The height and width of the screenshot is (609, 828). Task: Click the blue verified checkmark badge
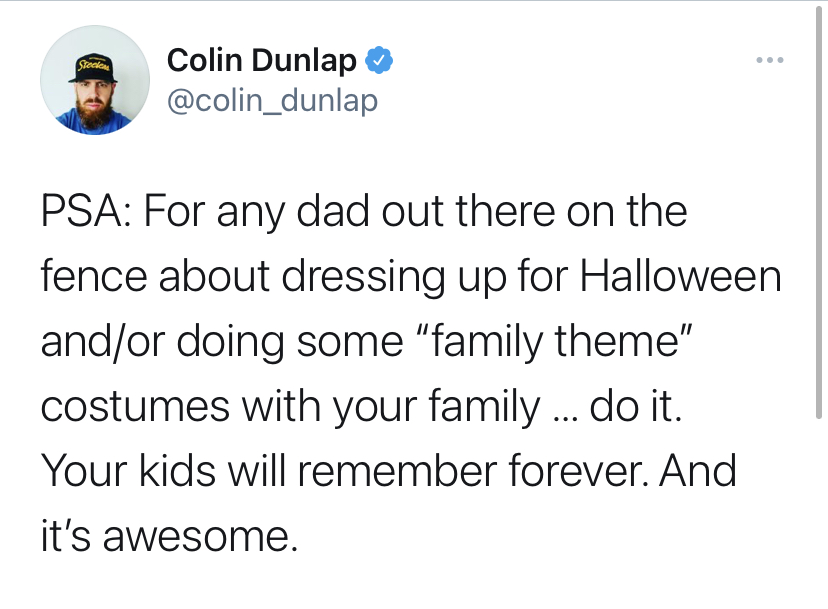click(378, 61)
